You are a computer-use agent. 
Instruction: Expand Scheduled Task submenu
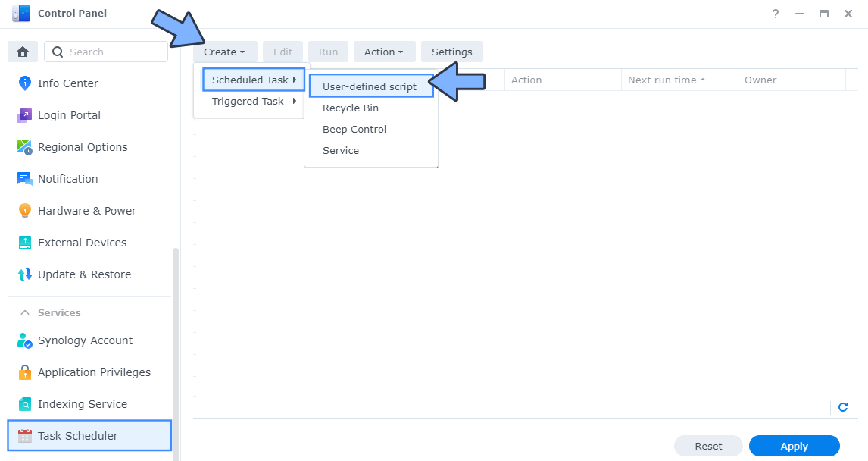254,80
